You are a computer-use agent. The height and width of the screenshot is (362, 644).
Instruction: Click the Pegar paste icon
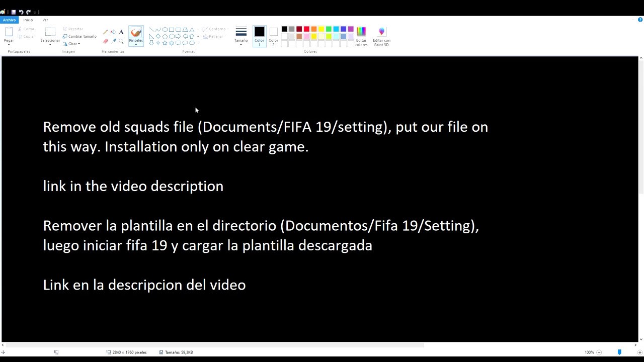pyautogui.click(x=9, y=32)
